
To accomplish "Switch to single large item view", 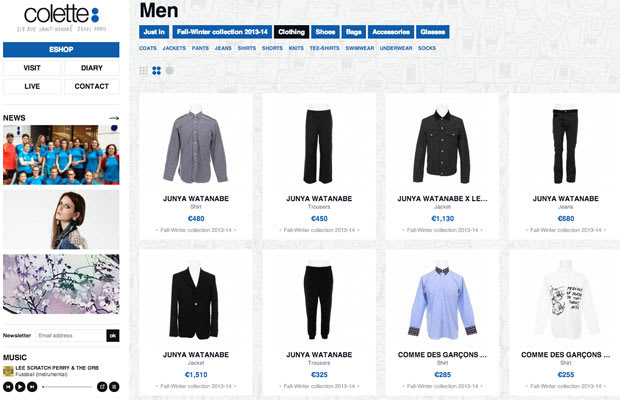I will point(170,71).
